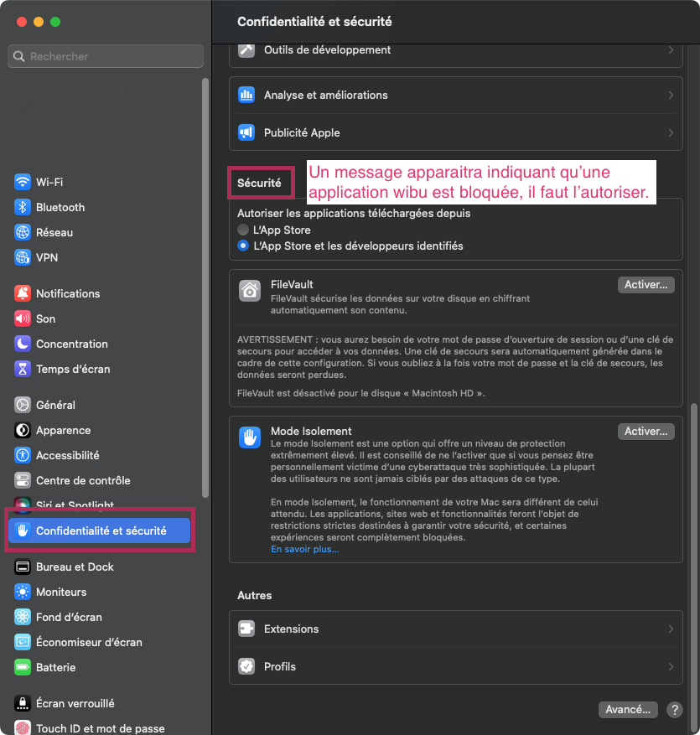Click the Écran verrouillé label

[x=75, y=703]
